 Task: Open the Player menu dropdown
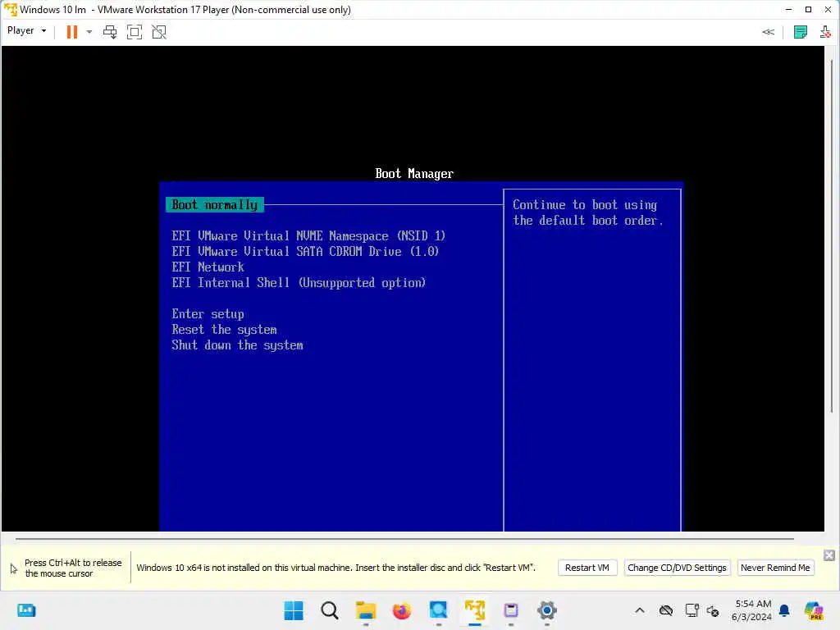(26, 30)
